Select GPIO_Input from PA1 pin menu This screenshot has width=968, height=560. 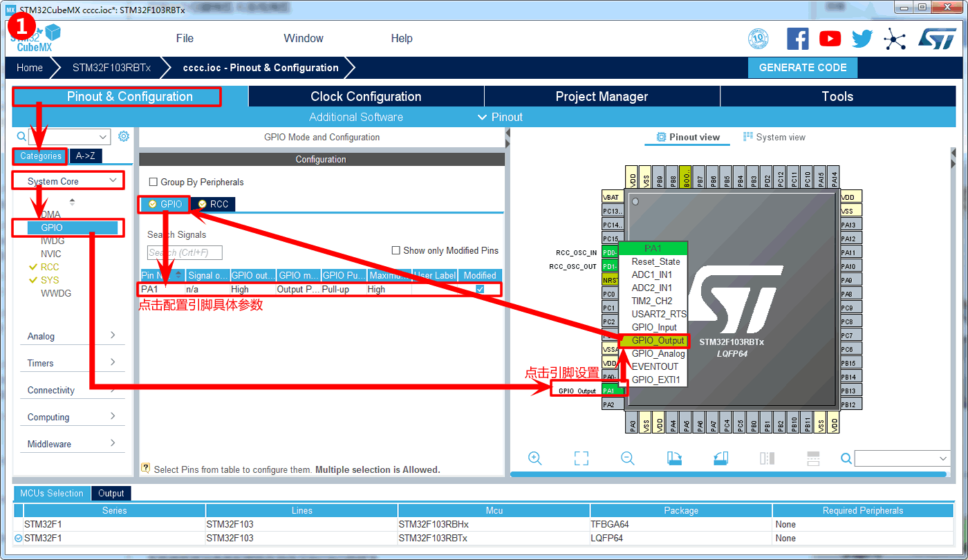point(653,327)
